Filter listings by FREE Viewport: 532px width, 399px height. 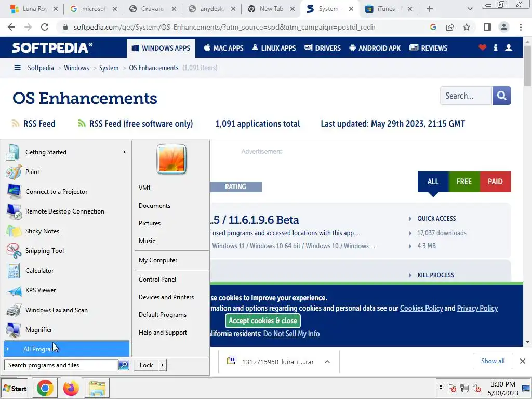click(464, 182)
